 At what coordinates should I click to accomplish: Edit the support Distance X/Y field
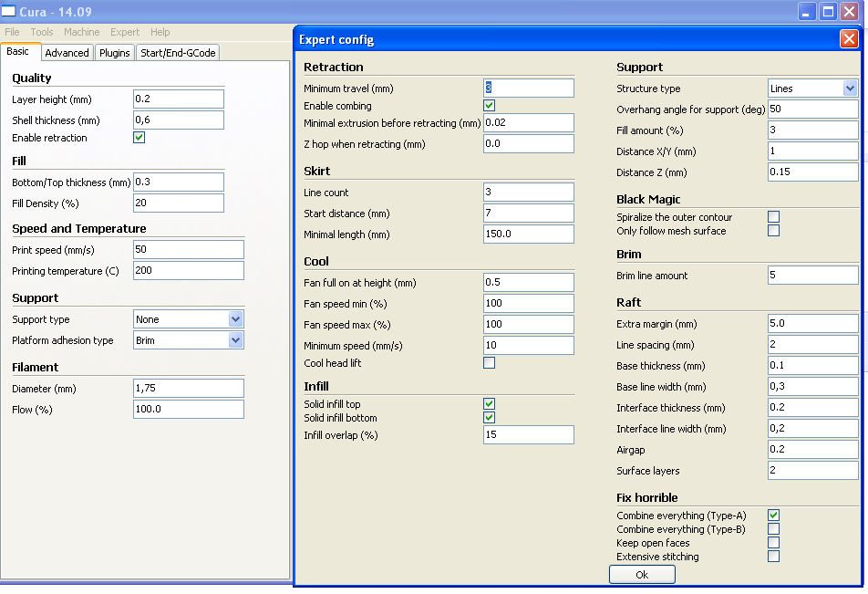tap(813, 151)
